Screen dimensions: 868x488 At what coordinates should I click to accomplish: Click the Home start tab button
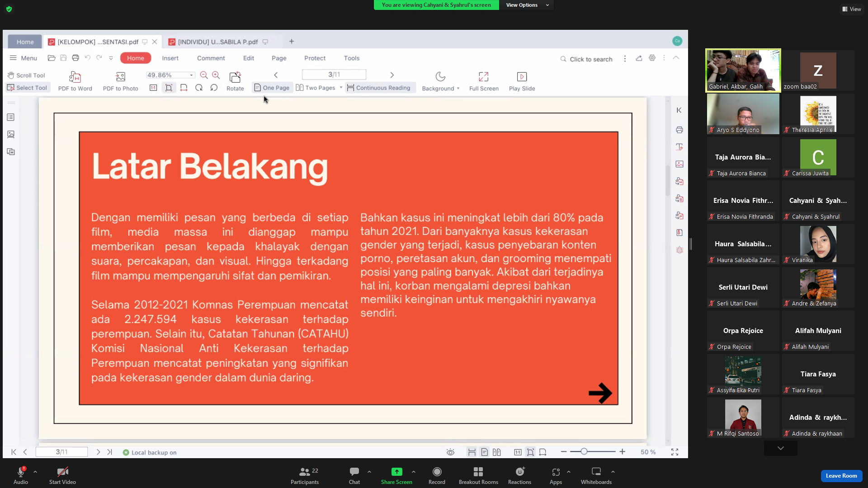[x=25, y=42]
